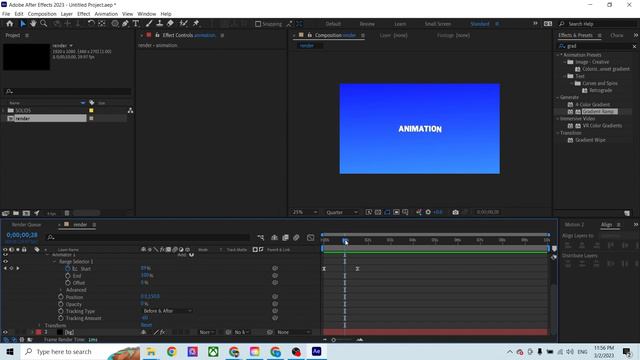This screenshot has height=360, width=640.
Task: Collapse the Range Selector 1 group
Action: point(55,262)
